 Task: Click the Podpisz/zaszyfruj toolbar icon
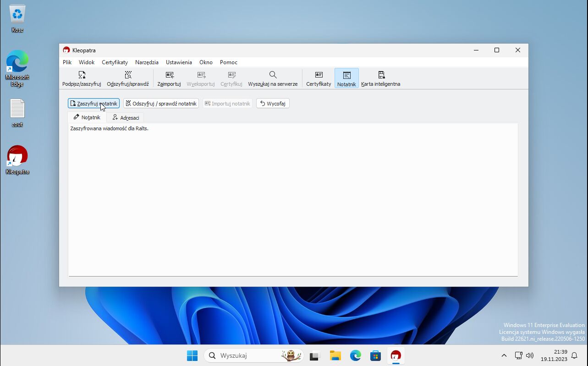pos(82,78)
